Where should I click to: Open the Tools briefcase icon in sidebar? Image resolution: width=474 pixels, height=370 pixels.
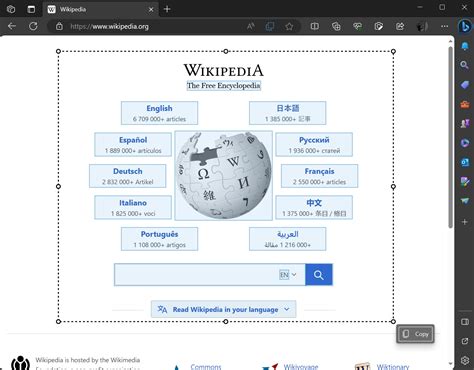pyautogui.click(x=465, y=104)
